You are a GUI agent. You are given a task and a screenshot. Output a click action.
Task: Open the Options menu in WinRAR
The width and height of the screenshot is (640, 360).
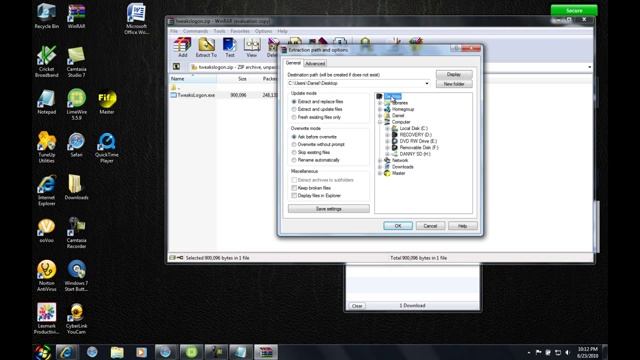click(x=263, y=31)
